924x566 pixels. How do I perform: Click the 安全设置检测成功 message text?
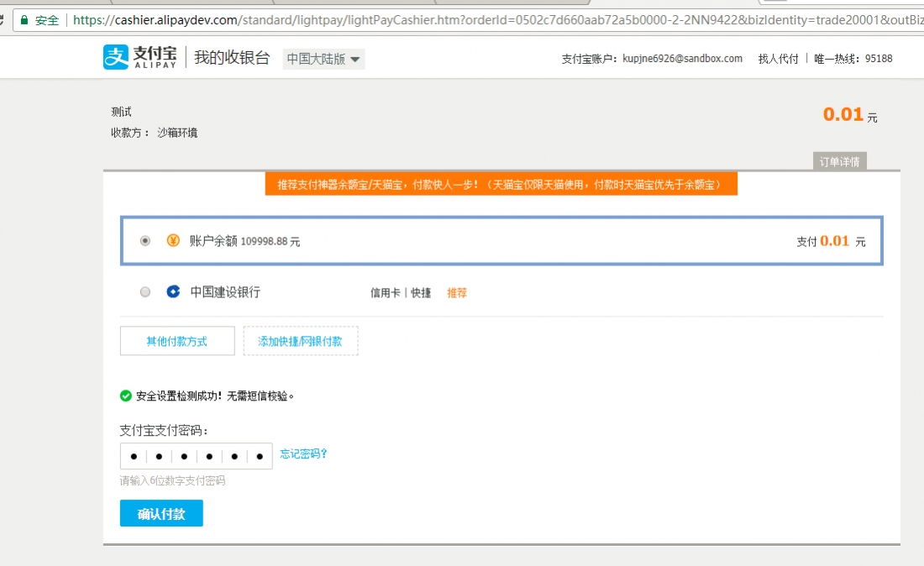tap(214, 396)
